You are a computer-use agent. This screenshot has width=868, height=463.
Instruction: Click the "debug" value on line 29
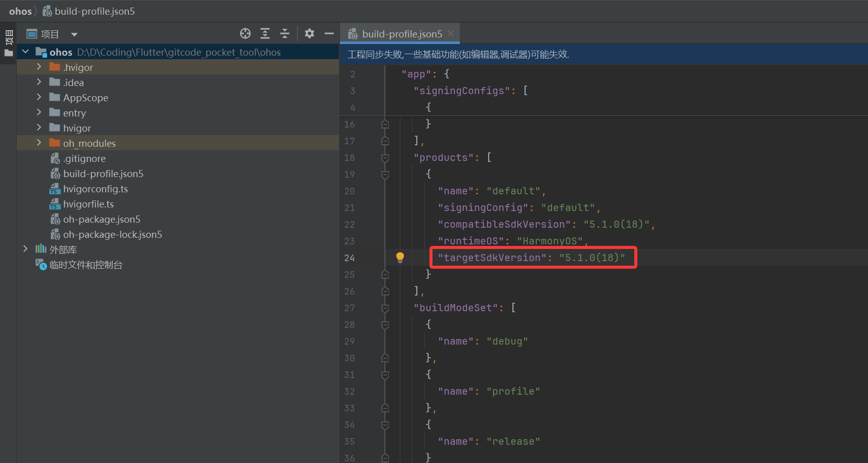tap(507, 341)
